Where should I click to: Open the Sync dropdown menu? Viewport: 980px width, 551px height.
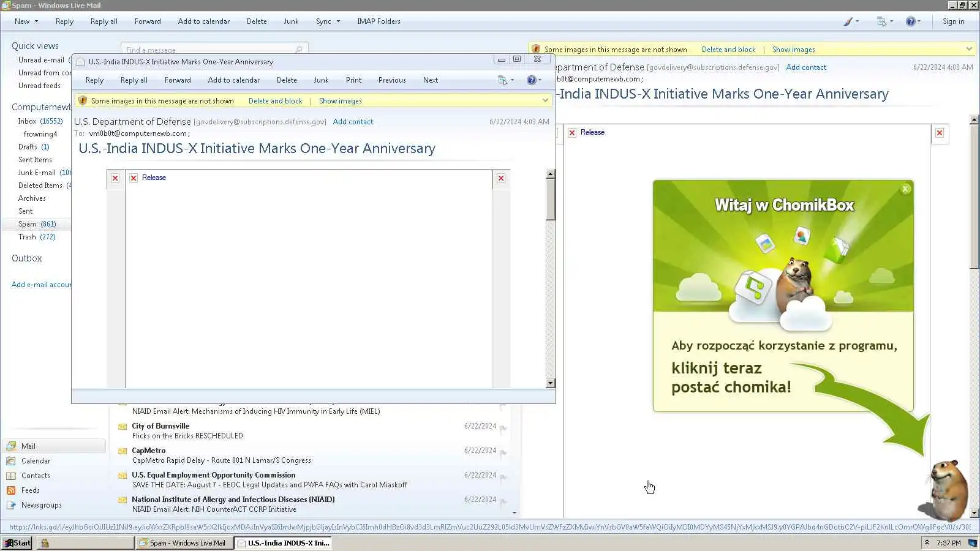(x=338, y=21)
